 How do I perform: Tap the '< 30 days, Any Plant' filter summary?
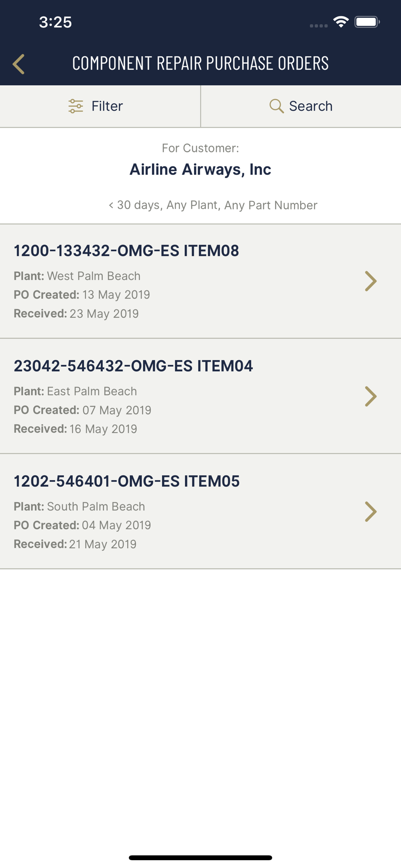pos(213,205)
